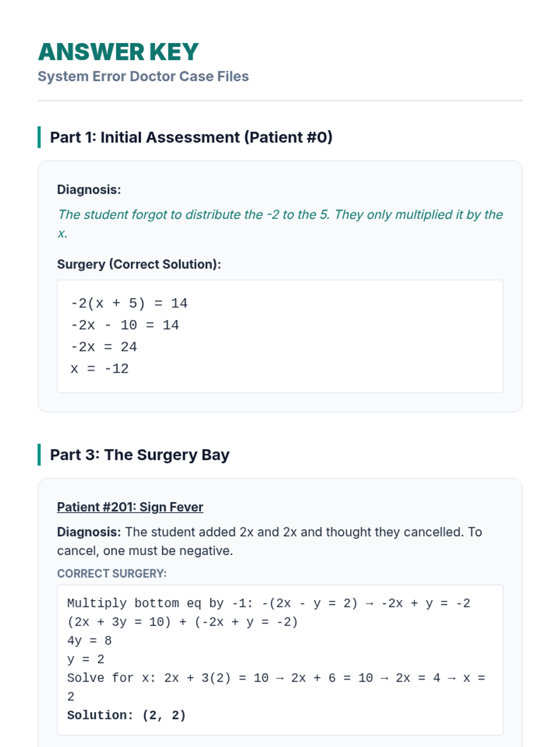Open the Patient #201: Sign Fever link

pos(130,507)
